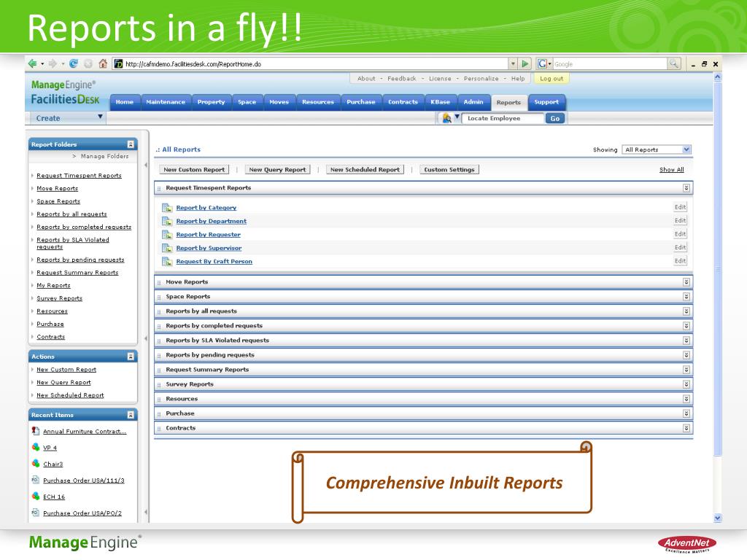The height and width of the screenshot is (560, 747).
Task: Click the browser refresh icon
Action: click(74, 63)
